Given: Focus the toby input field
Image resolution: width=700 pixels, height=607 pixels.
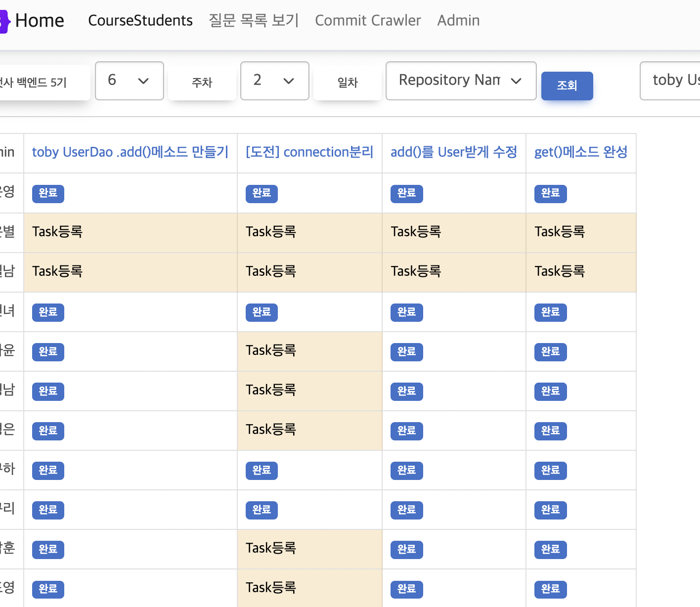Looking at the screenshot, I should point(670,81).
